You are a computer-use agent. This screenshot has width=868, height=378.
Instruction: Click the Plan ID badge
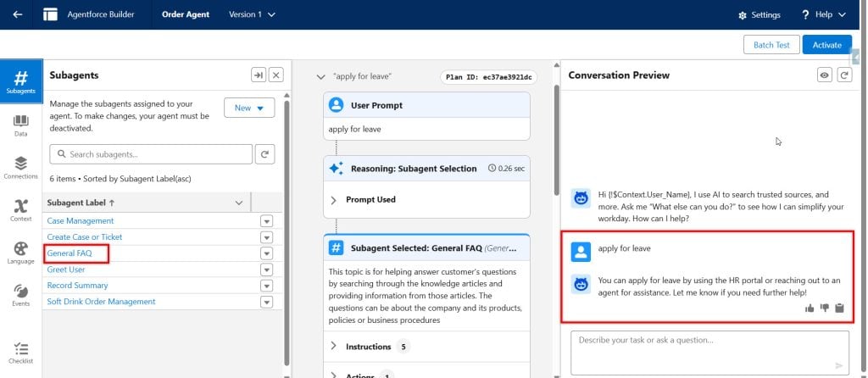(x=488, y=77)
